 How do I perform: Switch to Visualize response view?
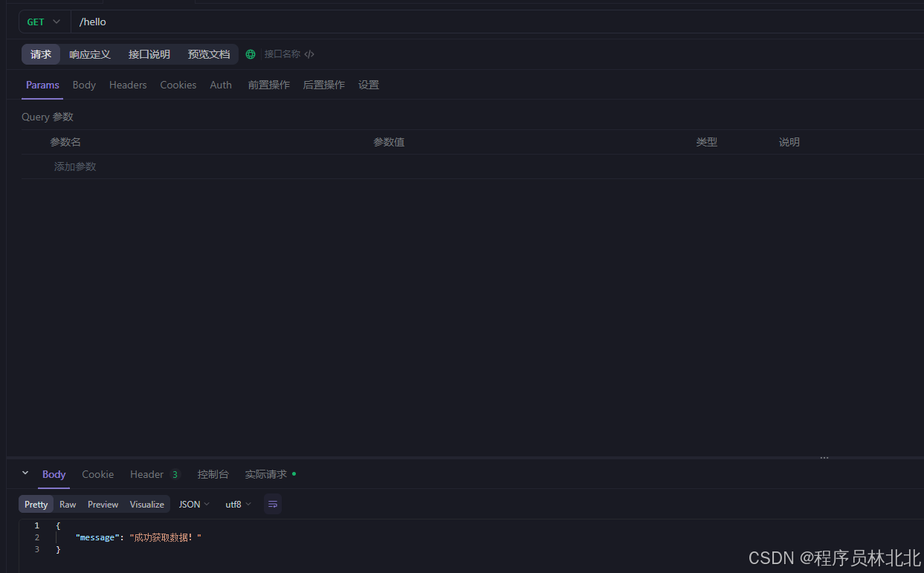click(147, 505)
